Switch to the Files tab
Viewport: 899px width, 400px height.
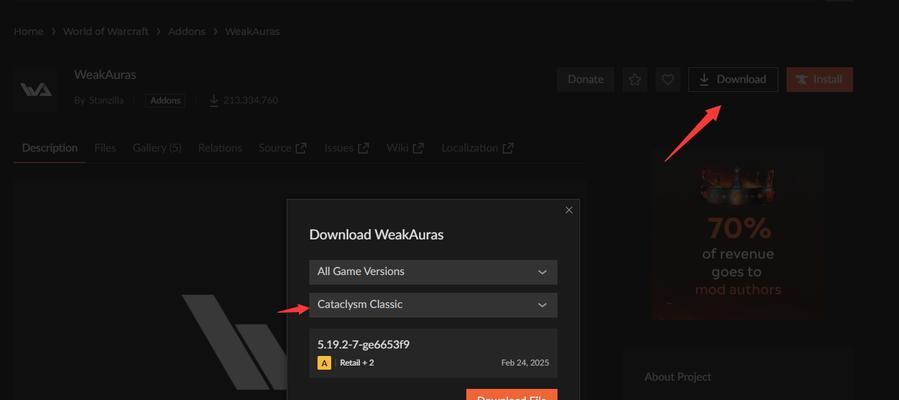105,148
